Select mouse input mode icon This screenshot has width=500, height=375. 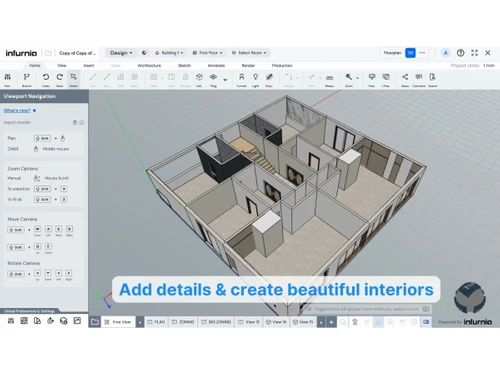(75, 123)
